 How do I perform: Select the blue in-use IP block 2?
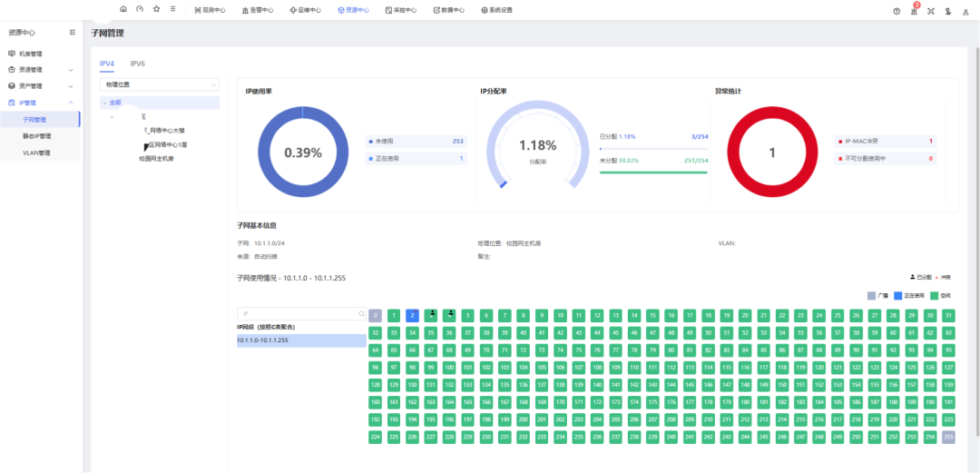[x=412, y=315]
